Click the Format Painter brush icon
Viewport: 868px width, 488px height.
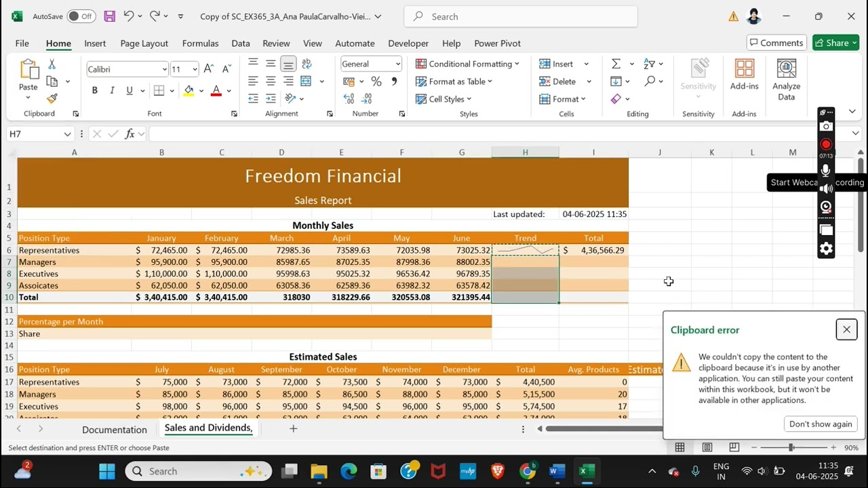click(52, 98)
